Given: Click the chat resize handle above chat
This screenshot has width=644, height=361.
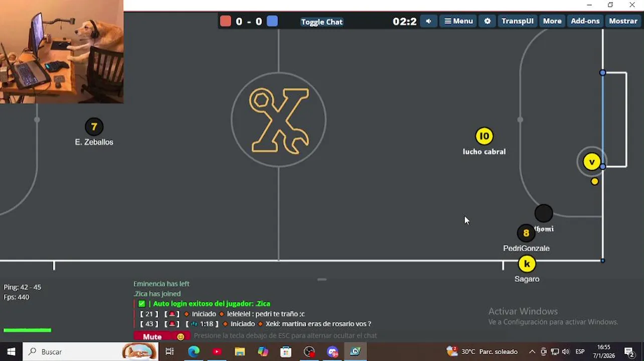Looking at the screenshot, I should coord(322,279).
